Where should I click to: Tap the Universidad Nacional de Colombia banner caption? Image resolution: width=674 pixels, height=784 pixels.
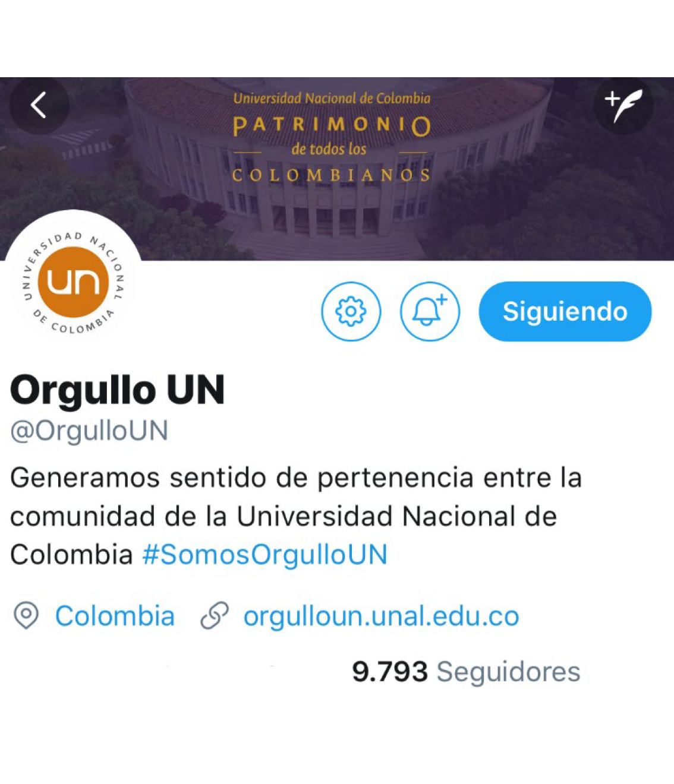tap(332, 99)
